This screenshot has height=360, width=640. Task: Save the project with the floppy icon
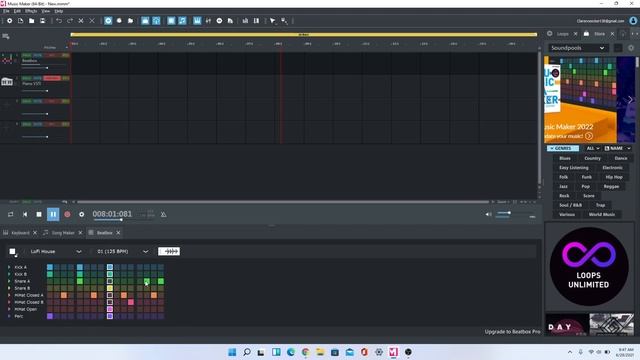(42, 21)
